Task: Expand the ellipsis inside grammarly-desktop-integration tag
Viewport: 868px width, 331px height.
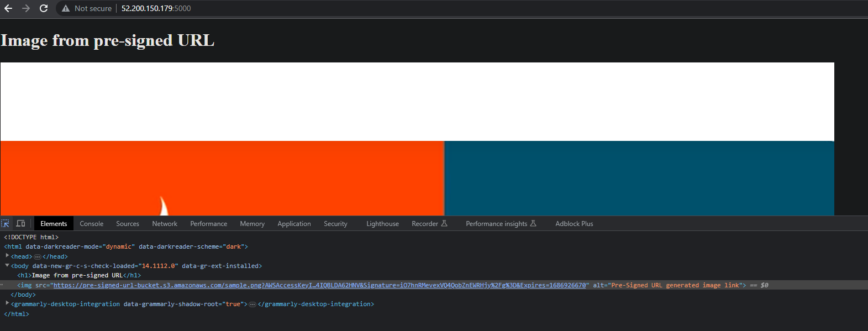Action: [252, 304]
